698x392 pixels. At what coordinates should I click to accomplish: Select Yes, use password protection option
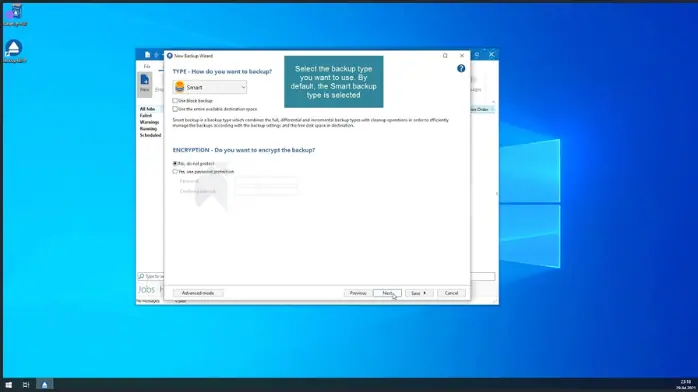(x=175, y=171)
